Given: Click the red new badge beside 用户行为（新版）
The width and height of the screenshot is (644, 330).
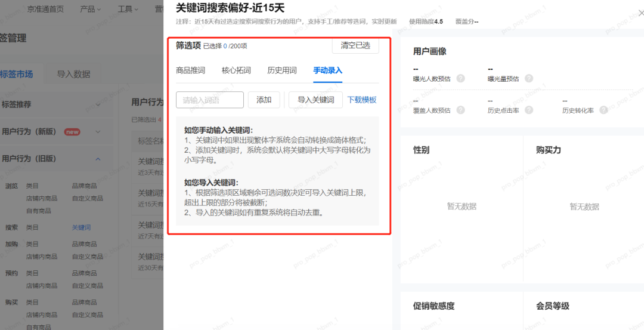Looking at the screenshot, I should point(72,132).
